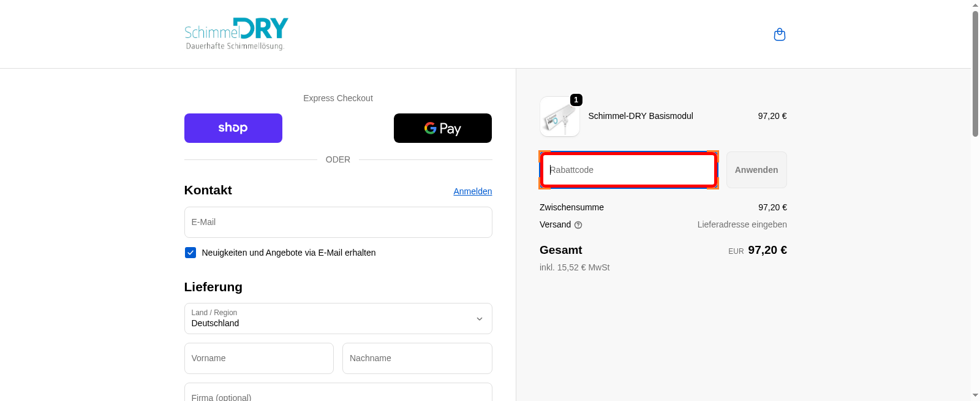The image size is (980, 401).
Task: Open the Land / Region dropdown
Action: coord(337,319)
